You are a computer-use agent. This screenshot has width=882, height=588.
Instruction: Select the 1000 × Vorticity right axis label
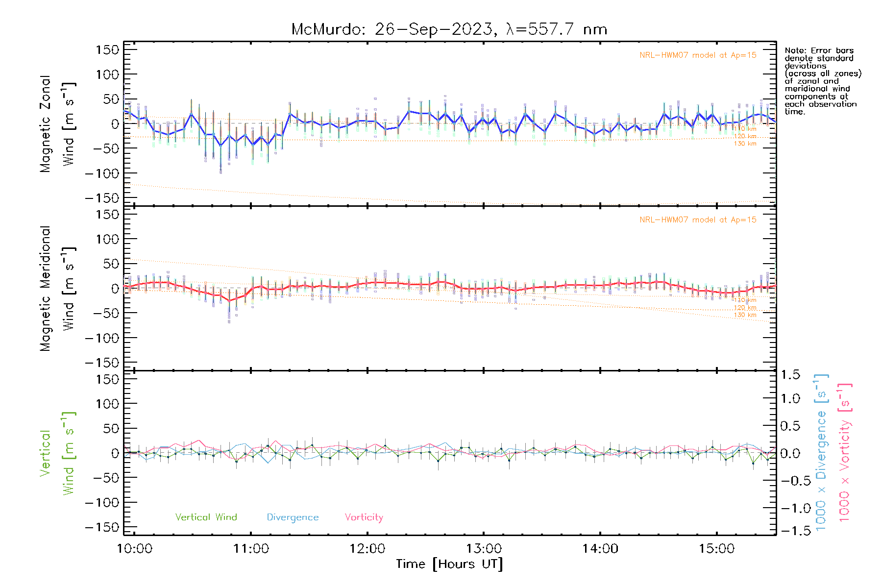coord(845,453)
